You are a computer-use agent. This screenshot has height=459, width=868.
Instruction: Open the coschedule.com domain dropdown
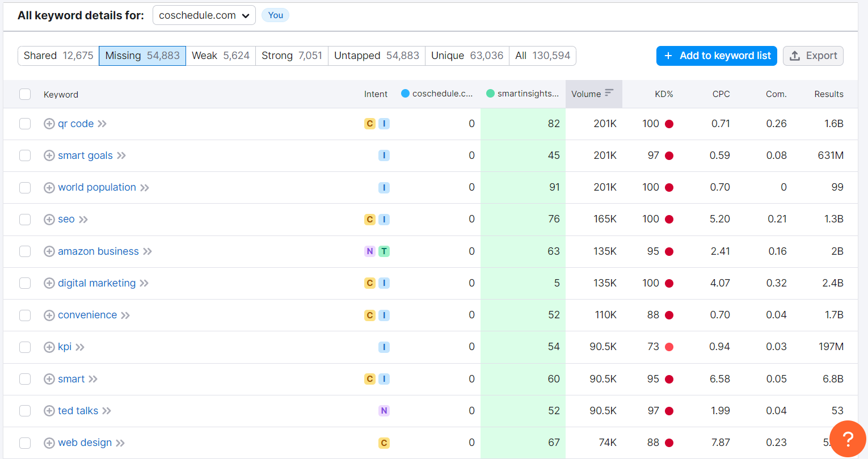point(204,15)
